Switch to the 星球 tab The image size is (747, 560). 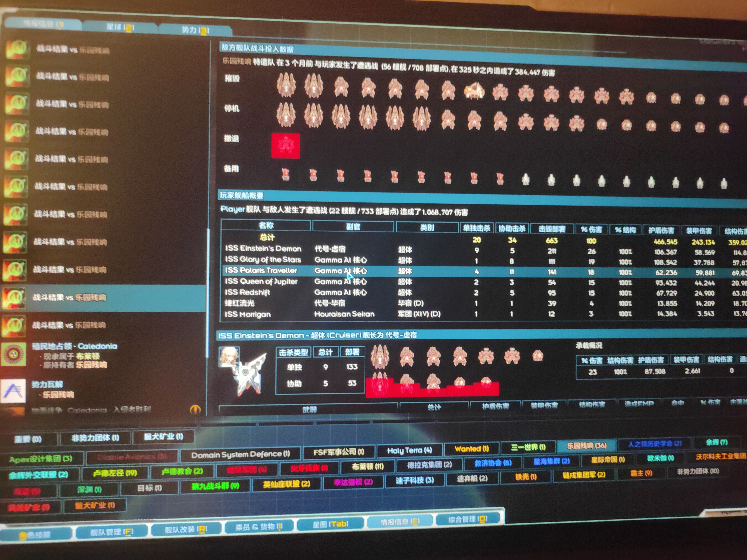click(x=120, y=28)
